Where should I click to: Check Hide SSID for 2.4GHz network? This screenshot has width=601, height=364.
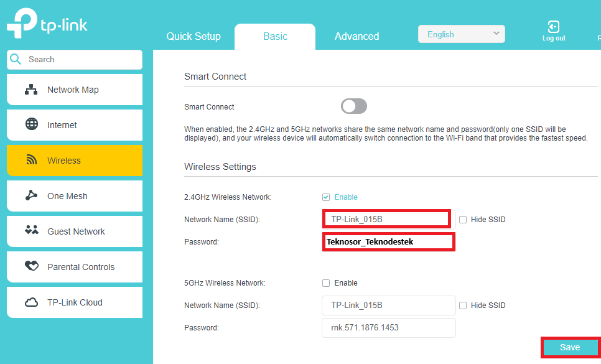pyautogui.click(x=463, y=218)
